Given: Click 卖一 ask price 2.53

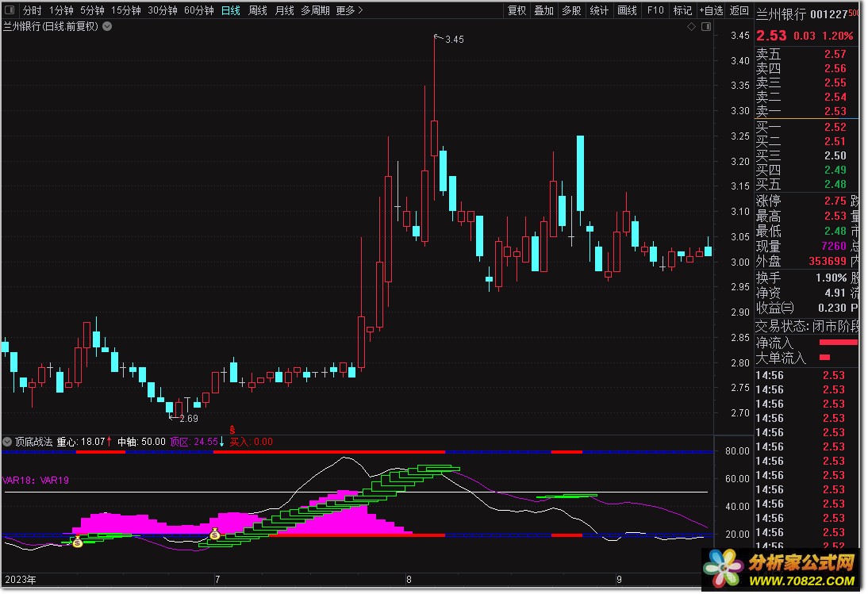Looking at the screenshot, I should 835,112.
